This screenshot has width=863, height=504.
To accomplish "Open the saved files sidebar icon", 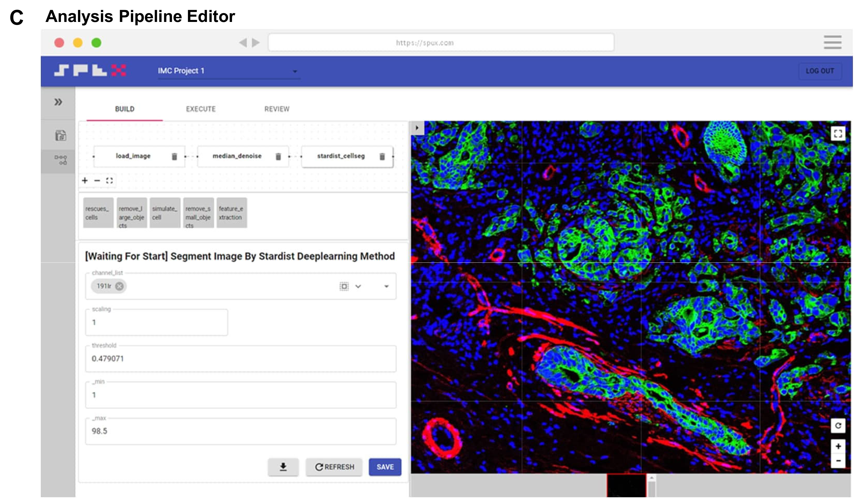I will [x=61, y=135].
